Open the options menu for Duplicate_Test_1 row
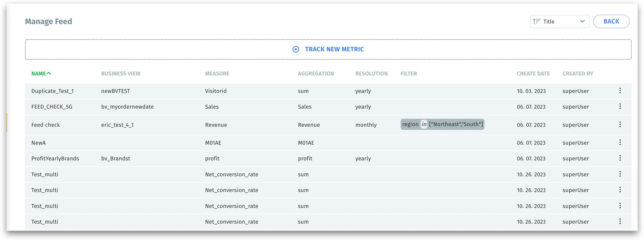644x240 pixels. tap(620, 91)
